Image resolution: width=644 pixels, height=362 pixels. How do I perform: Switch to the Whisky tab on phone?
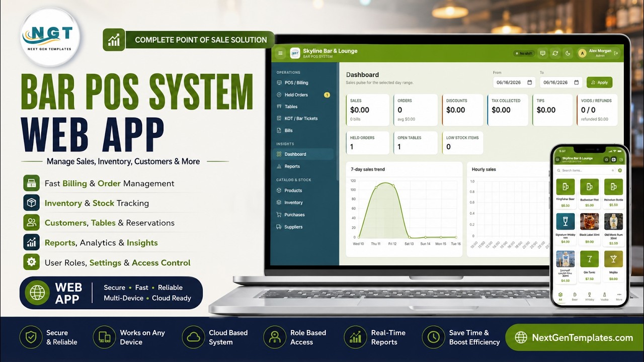590,297
